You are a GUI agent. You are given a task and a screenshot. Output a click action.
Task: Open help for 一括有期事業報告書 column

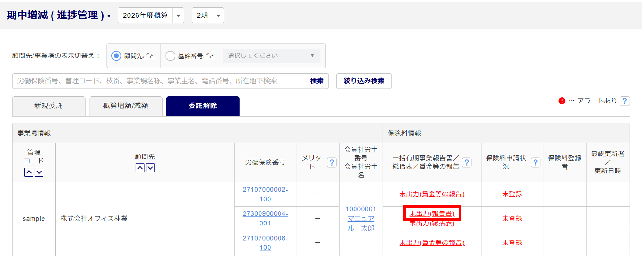click(x=467, y=162)
